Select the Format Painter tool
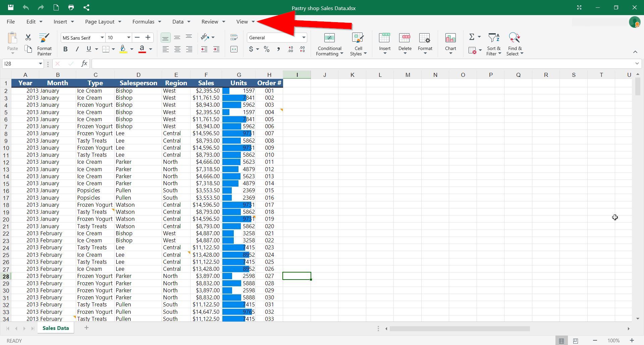The image size is (644, 345). (44, 44)
